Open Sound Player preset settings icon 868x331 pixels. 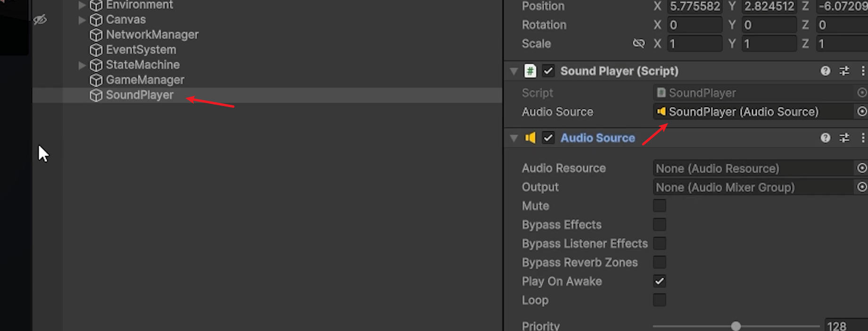point(844,71)
